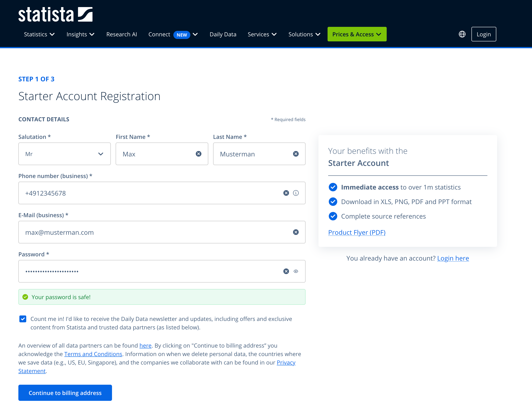The image size is (532, 418).
Task: Open the globe language selector
Action: 462,34
